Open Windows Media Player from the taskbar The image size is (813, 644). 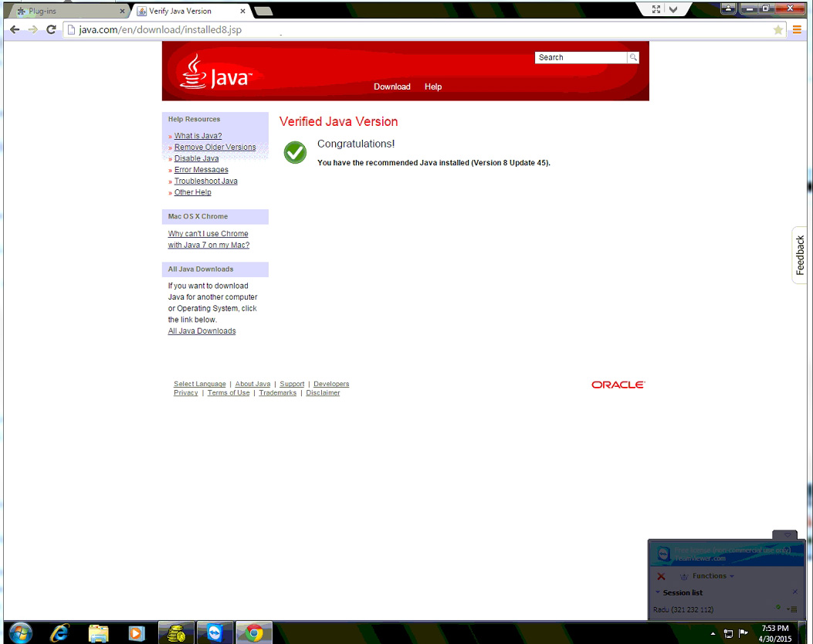tap(137, 633)
